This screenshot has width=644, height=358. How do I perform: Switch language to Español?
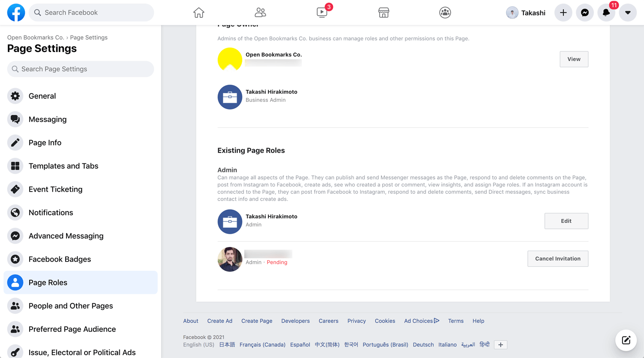coord(300,345)
